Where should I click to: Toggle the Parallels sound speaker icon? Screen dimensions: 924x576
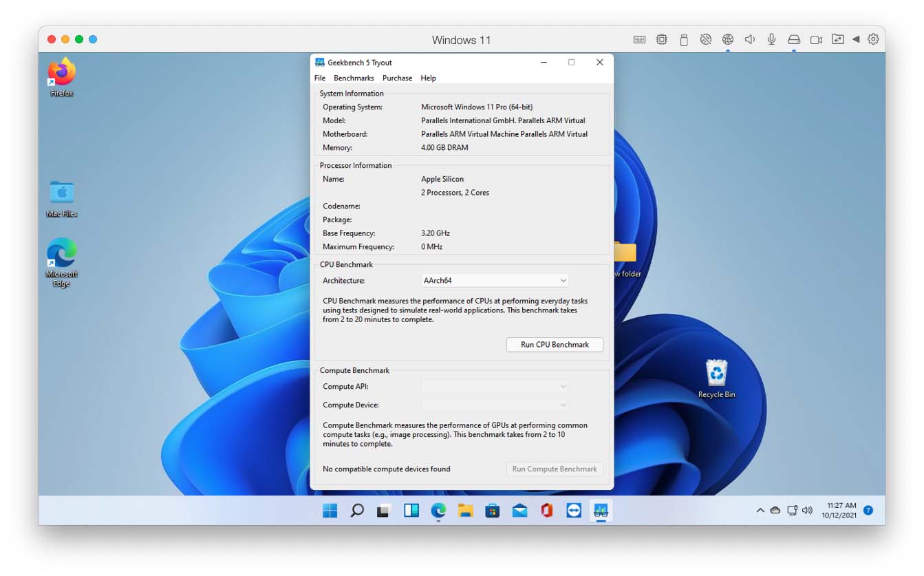click(749, 40)
